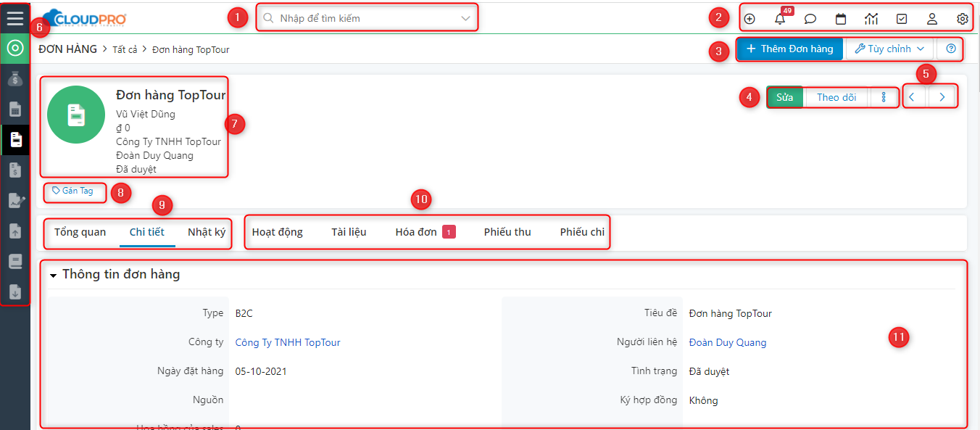Open the Phiếu thu tab
This screenshot has width=980, height=430.
[507, 232]
